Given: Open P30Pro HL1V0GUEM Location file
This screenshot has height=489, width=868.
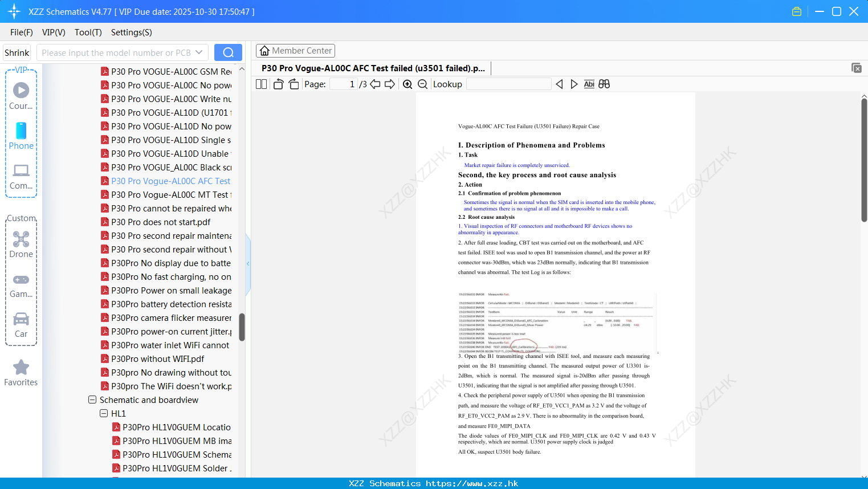Looking at the screenshot, I should pos(172,427).
